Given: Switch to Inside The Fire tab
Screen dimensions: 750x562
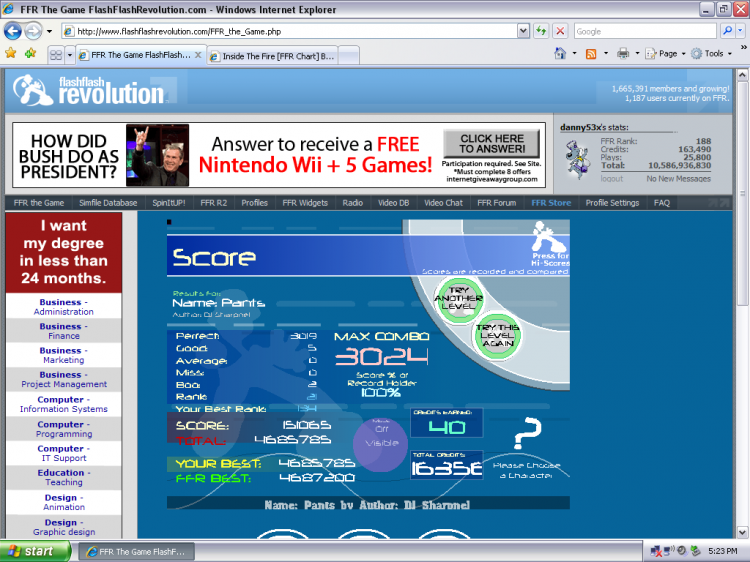Looking at the screenshot, I should coord(273,56).
